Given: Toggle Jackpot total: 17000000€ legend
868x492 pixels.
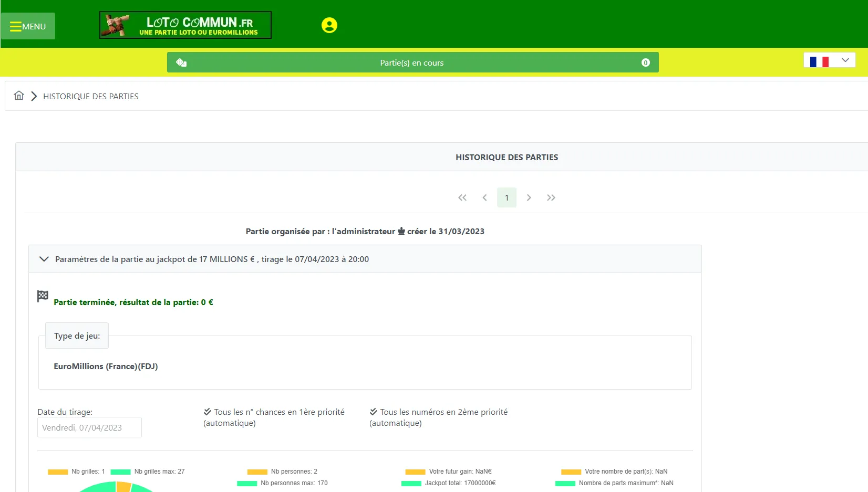Looking at the screenshot, I should coord(448,483).
